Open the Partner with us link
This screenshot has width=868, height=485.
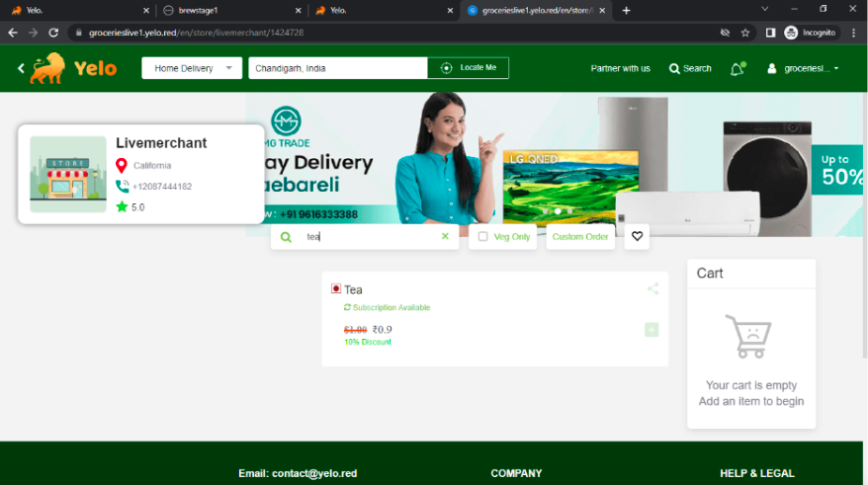pyautogui.click(x=620, y=69)
